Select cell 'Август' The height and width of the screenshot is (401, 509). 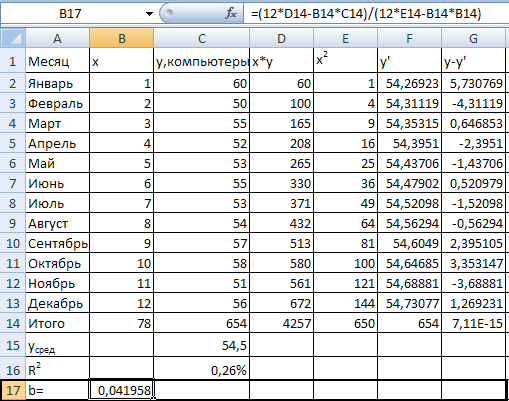tap(57, 223)
